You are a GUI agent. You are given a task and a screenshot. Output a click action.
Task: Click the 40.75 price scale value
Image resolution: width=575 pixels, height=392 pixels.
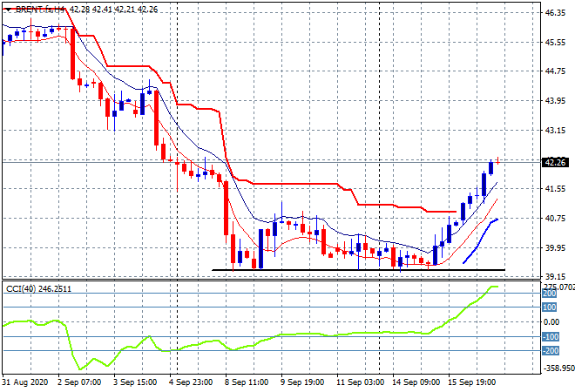[555, 218]
